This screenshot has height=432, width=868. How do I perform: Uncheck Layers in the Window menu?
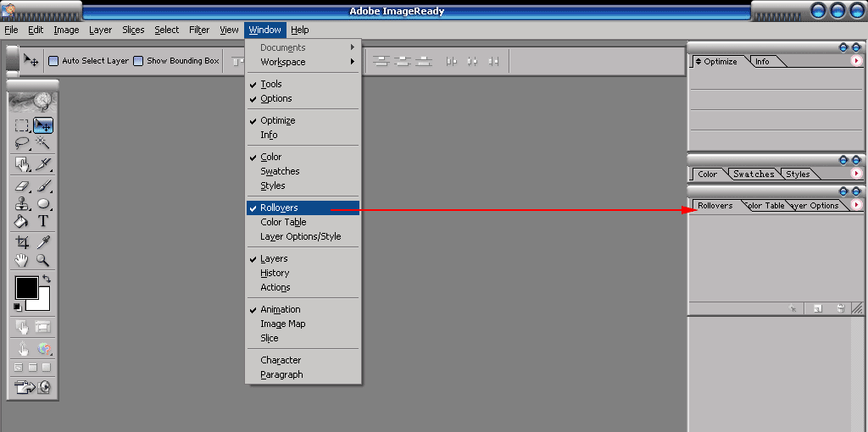click(303, 258)
